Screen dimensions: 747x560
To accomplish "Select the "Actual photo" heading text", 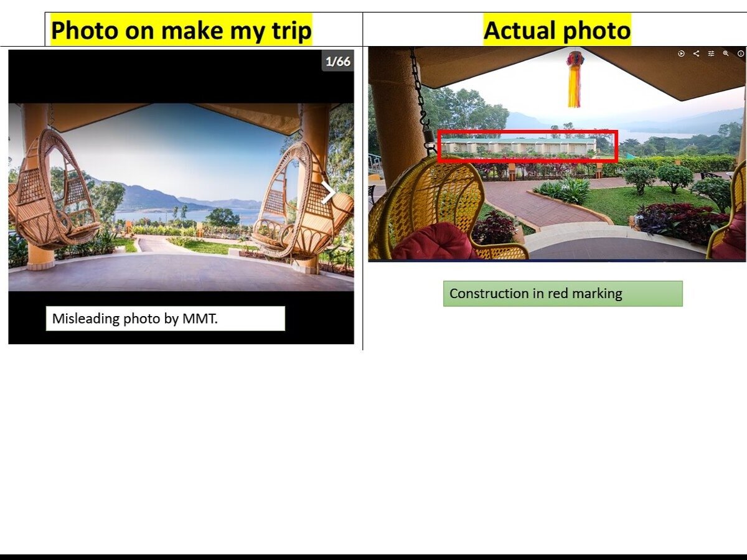I will [557, 30].
